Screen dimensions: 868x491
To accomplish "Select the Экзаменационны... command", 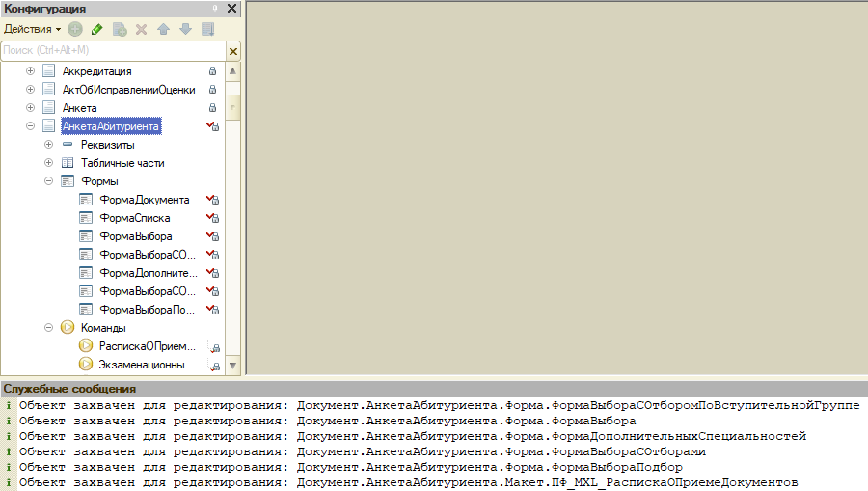I will 147,365.
